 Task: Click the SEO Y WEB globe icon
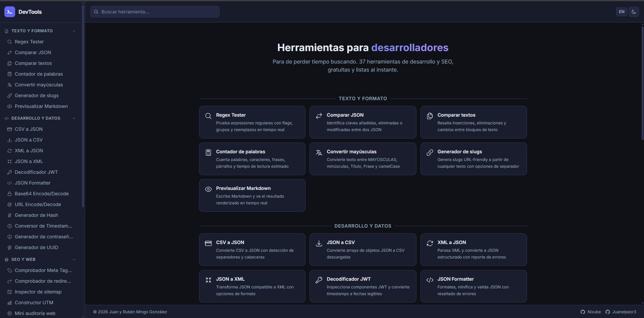click(6, 260)
